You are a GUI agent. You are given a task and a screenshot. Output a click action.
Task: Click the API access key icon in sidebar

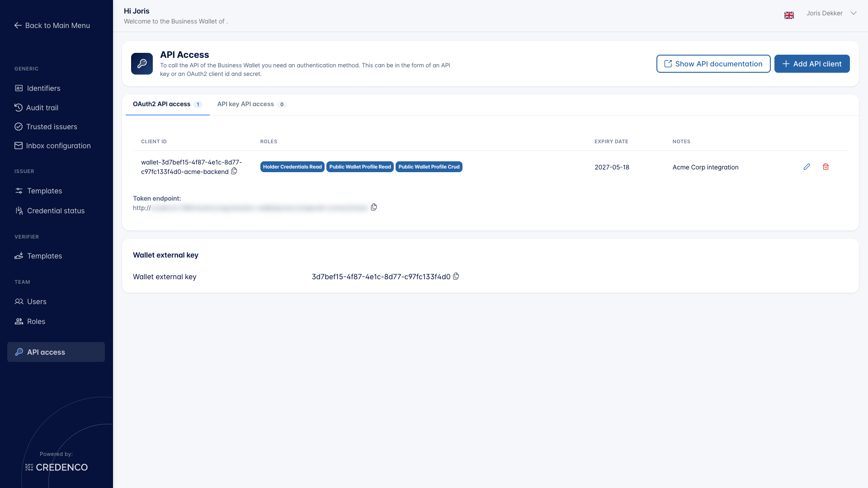pyautogui.click(x=19, y=352)
